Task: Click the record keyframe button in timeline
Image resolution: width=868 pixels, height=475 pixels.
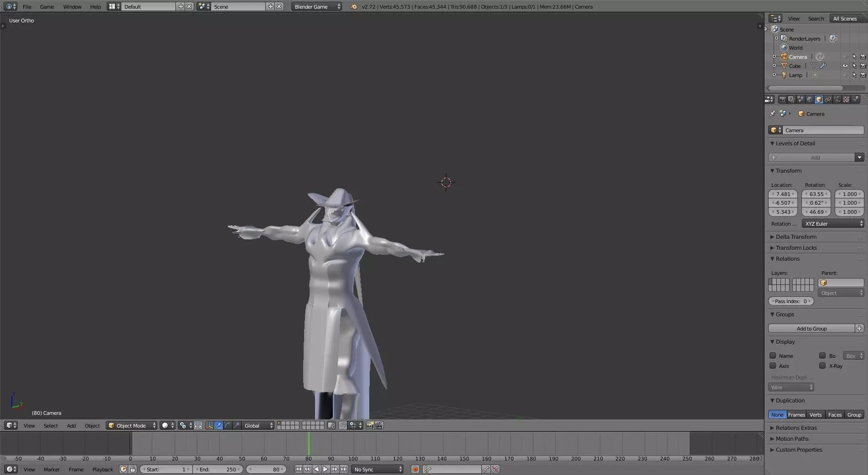Action: [415, 469]
